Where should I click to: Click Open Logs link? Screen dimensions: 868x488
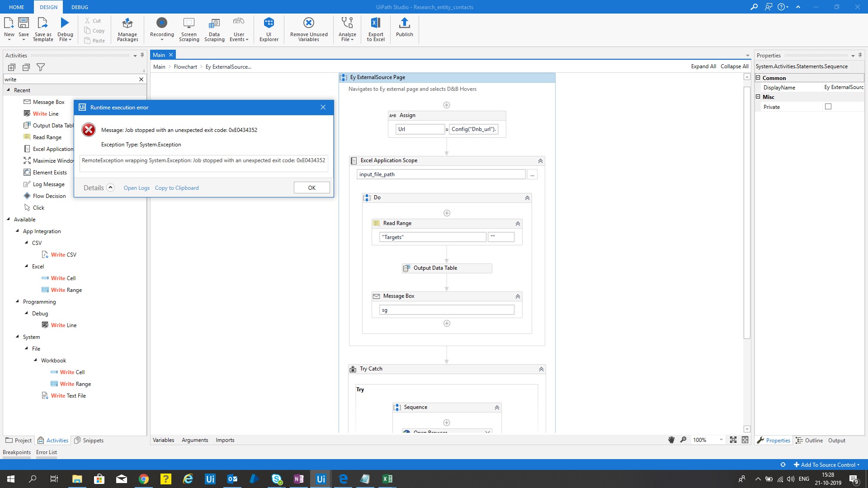click(x=137, y=188)
